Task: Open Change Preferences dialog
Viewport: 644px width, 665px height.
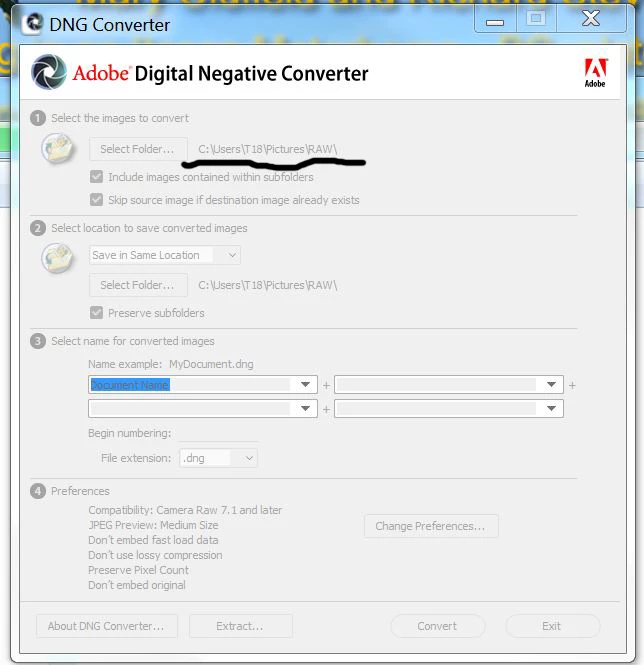Action: click(x=431, y=526)
